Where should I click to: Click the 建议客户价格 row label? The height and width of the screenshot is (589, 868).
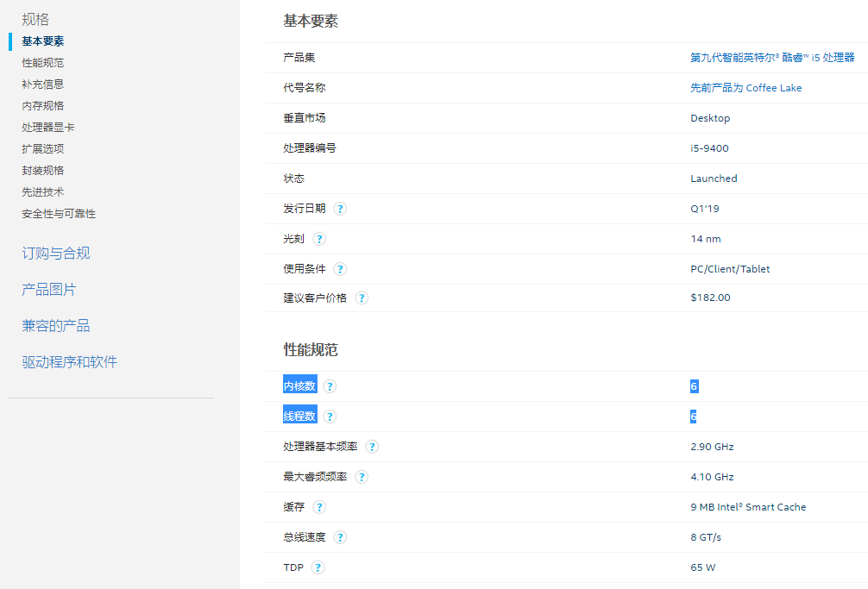(x=315, y=298)
